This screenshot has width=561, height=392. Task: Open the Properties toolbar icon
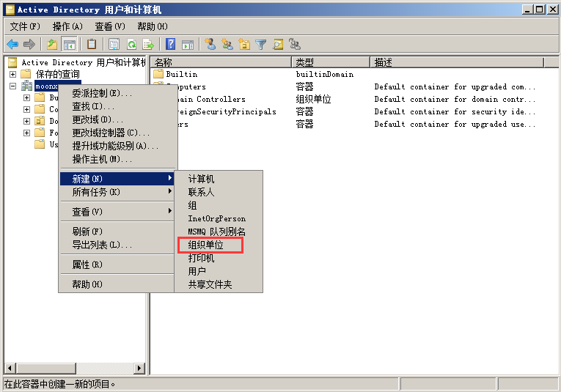click(x=114, y=44)
